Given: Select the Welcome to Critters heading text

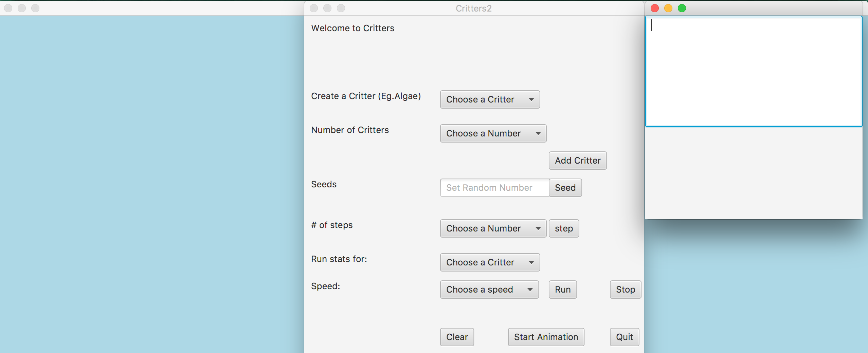Looking at the screenshot, I should [x=352, y=28].
